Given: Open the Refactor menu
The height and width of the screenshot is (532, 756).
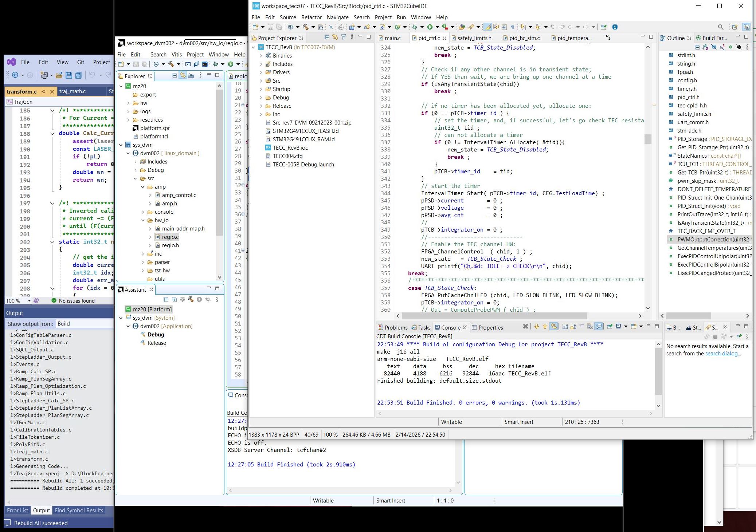Looking at the screenshot, I should [311, 17].
